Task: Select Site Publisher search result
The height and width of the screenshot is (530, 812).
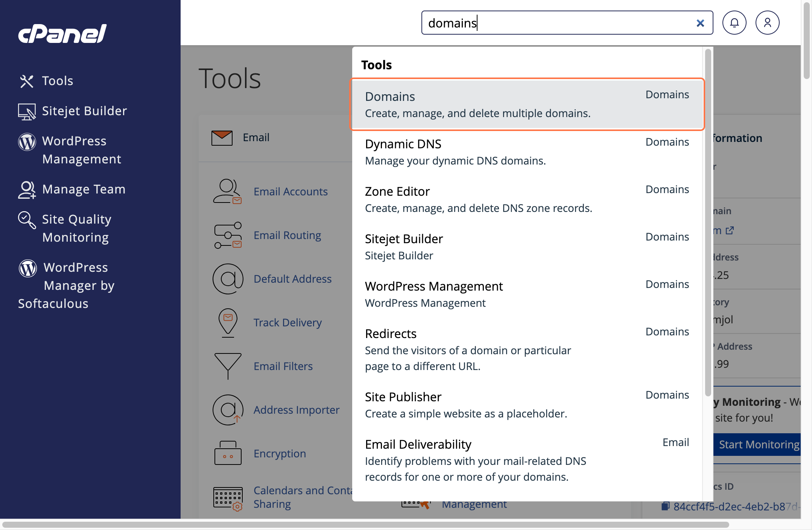Action: (x=527, y=405)
